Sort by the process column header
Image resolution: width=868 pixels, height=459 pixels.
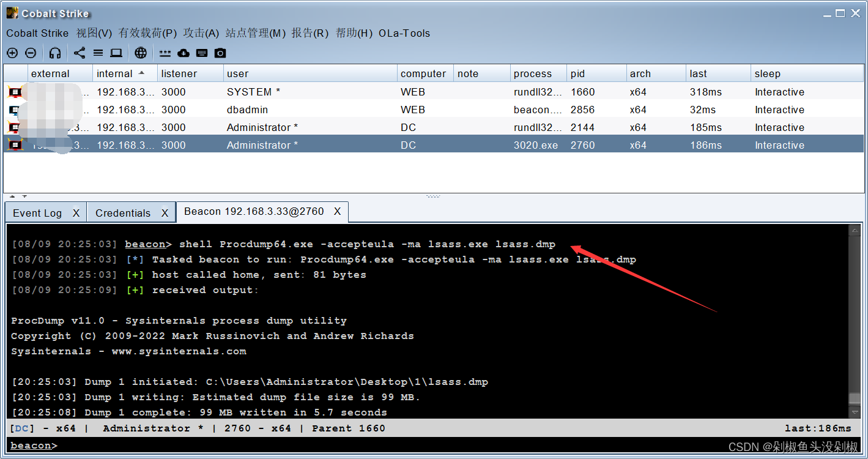538,73
